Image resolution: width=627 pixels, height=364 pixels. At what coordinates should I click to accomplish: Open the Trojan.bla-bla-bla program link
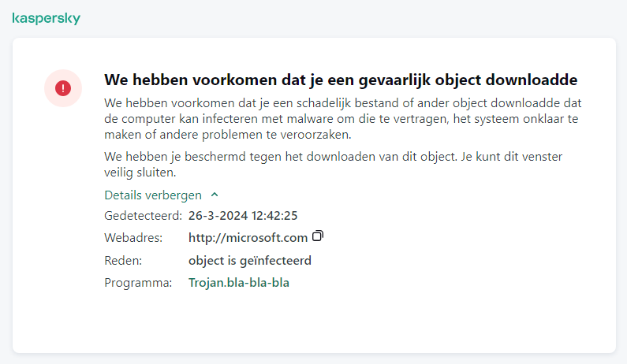(238, 282)
